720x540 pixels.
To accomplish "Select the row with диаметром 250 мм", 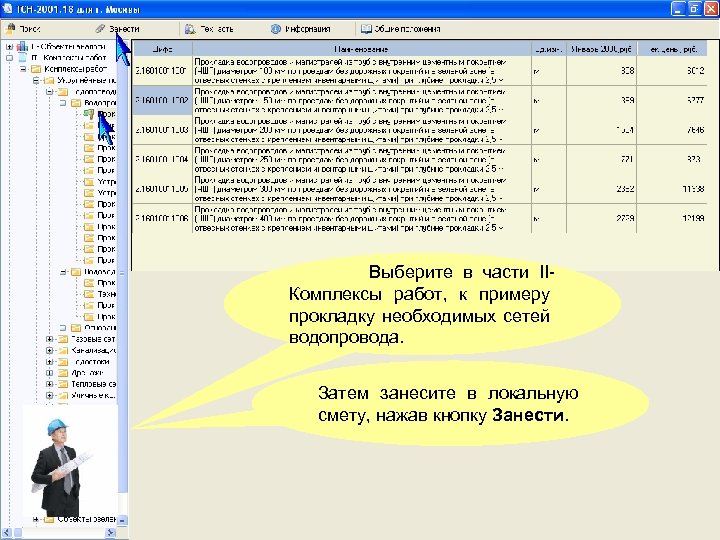I will pos(420,159).
